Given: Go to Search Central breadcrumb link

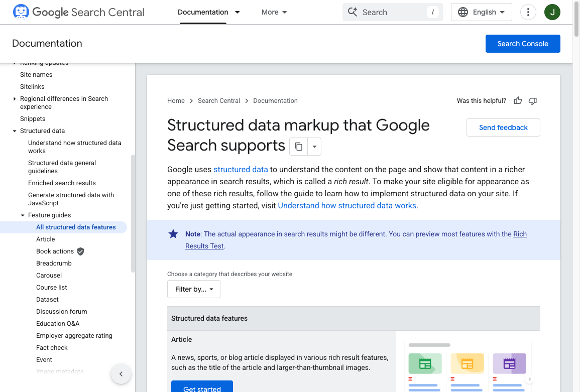Looking at the screenshot, I should pos(218,100).
